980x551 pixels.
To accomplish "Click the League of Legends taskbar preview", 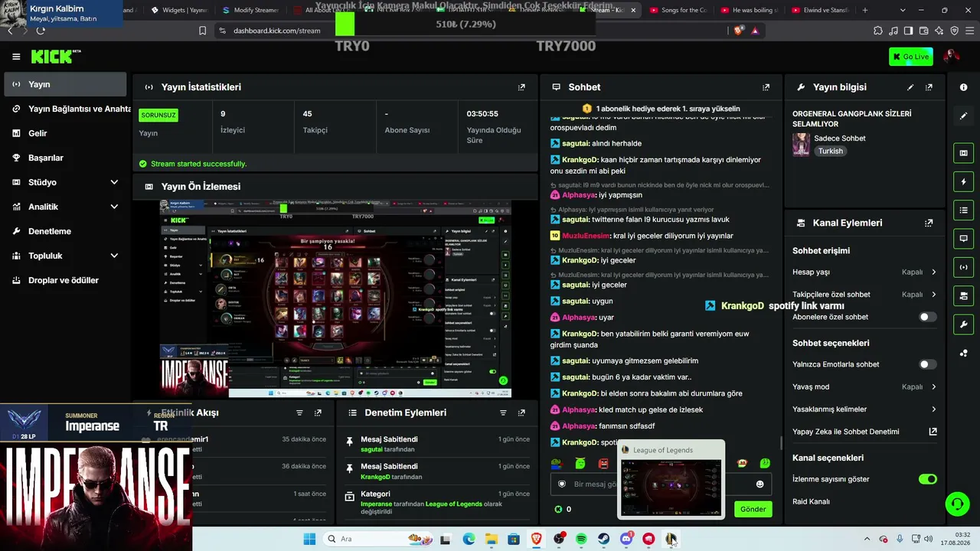I will tap(671, 480).
